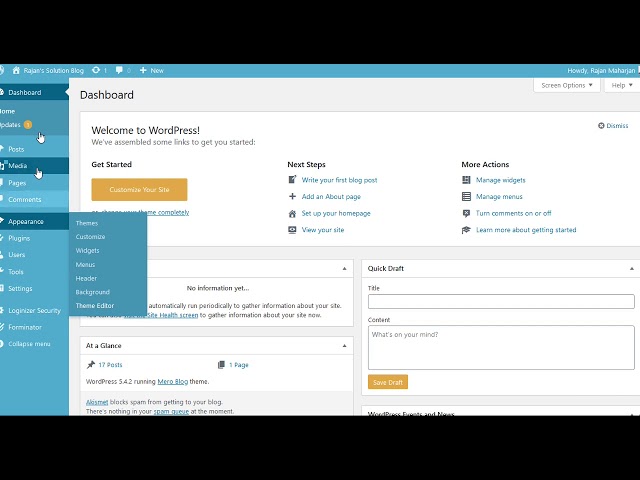
Task: Click the Dismiss link in the welcome panel
Action: 617,126
